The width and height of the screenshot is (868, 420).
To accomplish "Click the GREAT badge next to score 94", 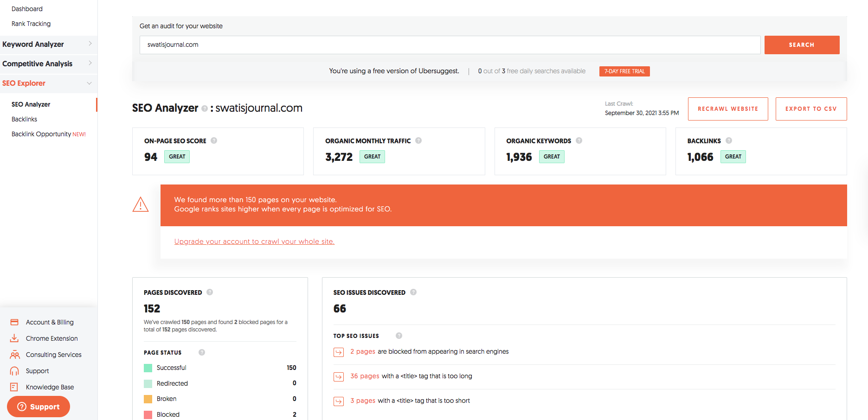I will [177, 157].
